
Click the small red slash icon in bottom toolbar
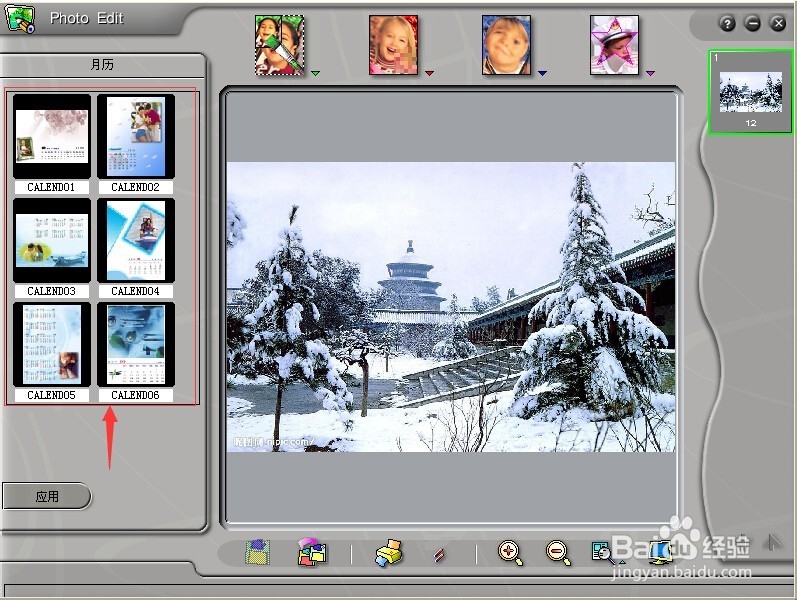coord(440,554)
